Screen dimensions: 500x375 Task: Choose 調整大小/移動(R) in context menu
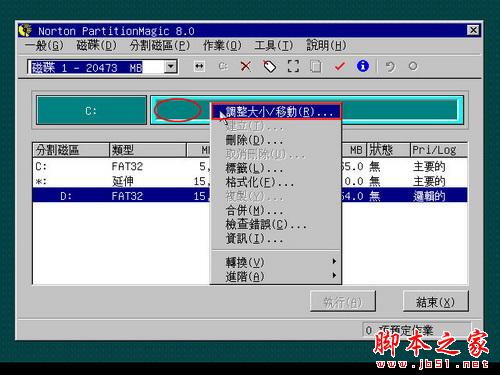click(x=276, y=111)
